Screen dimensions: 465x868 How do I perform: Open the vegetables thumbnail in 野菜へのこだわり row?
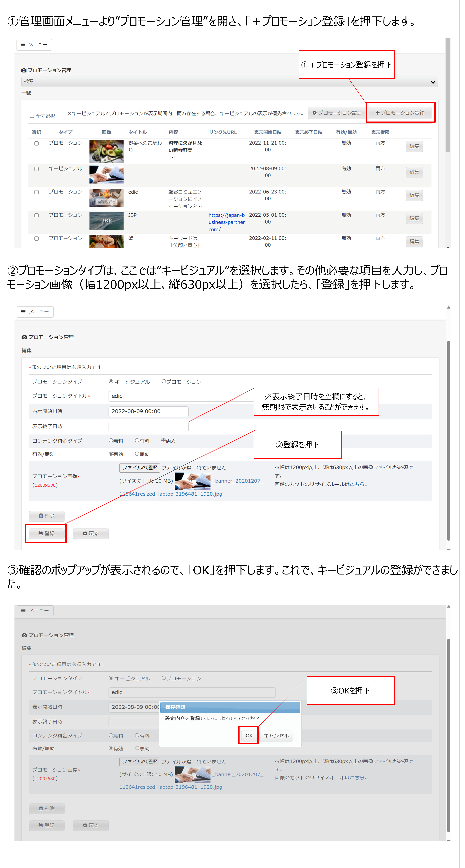[106, 151]
